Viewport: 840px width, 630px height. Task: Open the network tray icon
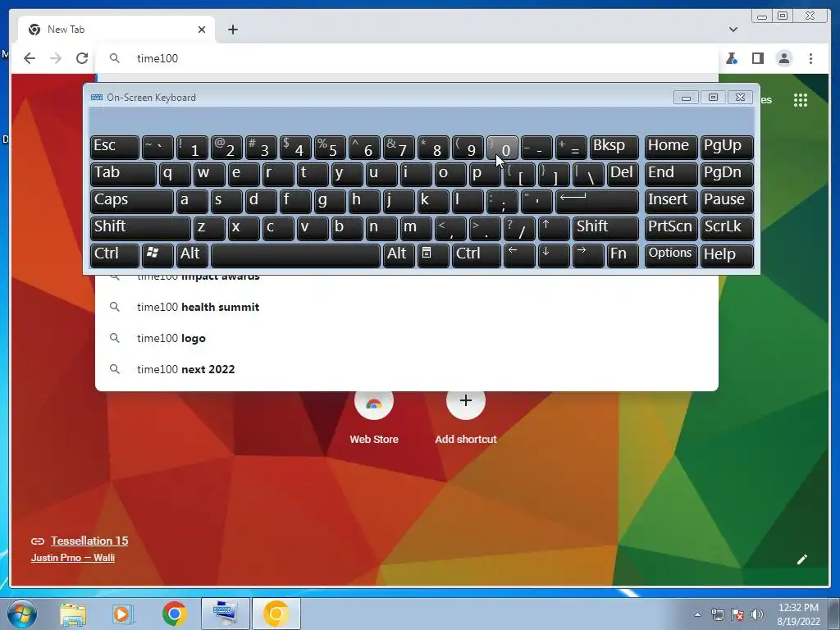(x=717, y=614)
